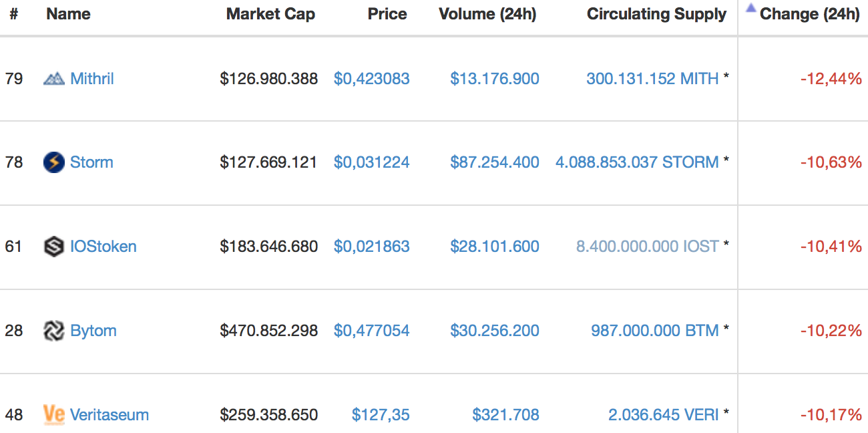Sort table by Volume (24h) header
This screenshot has height=433, width=868.
[487, 14]
